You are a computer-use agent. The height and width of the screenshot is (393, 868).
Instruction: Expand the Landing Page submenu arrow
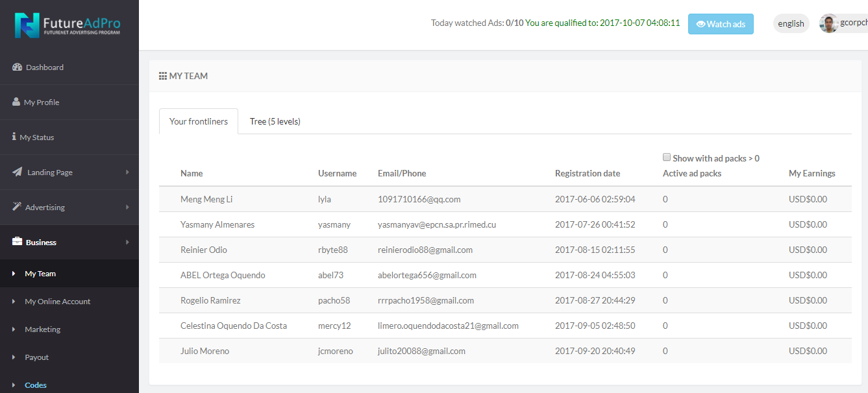(127, 172)
